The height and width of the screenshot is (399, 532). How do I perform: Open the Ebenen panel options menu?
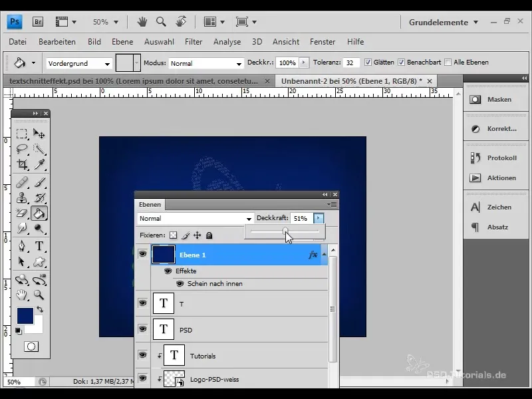[x=332, y=204]
